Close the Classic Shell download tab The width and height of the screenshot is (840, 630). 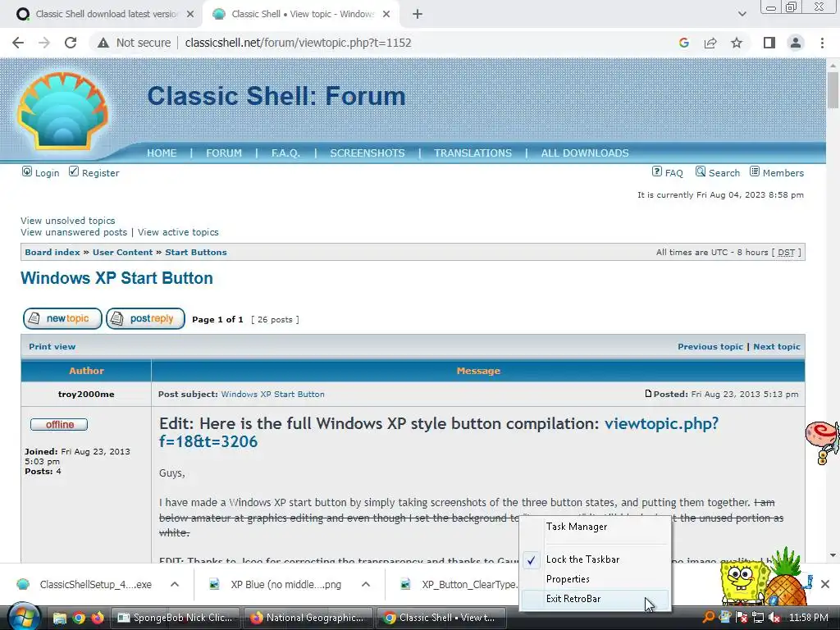pos(190,15)
